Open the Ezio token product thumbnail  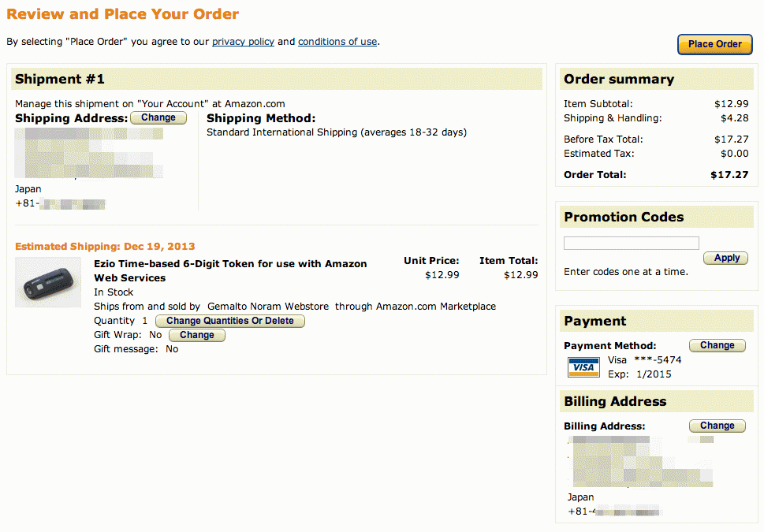pos(48,283)
